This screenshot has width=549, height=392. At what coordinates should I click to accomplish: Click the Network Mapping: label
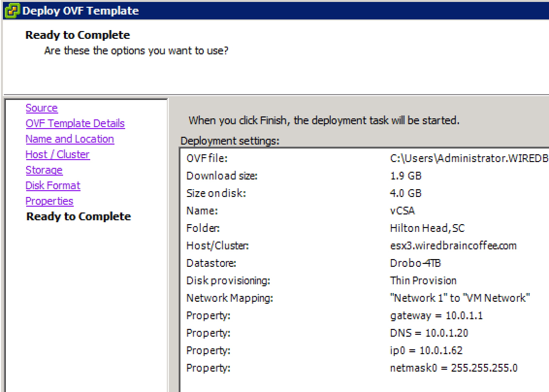(230, 298)
